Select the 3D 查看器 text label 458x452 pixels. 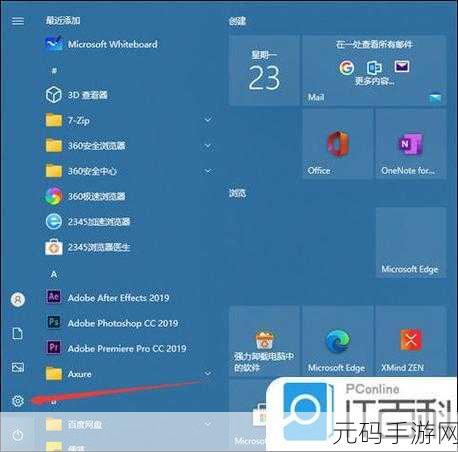(x=88, y=95)
